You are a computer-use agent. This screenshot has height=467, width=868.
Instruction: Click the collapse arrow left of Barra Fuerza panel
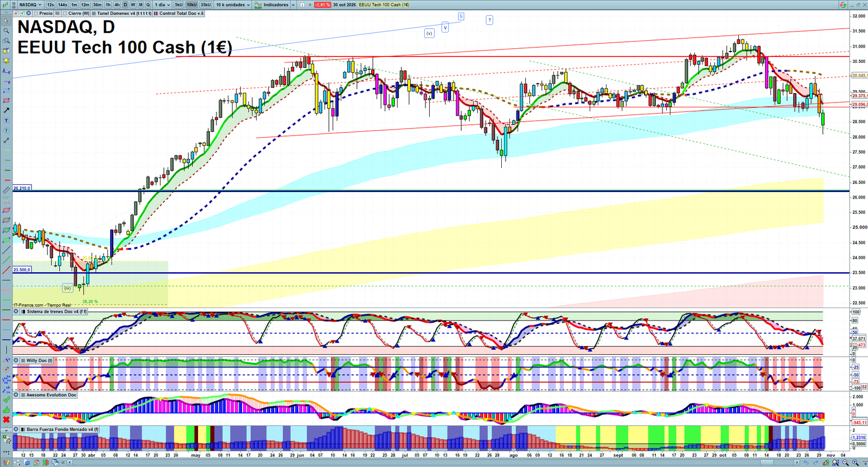click(7, 430)
